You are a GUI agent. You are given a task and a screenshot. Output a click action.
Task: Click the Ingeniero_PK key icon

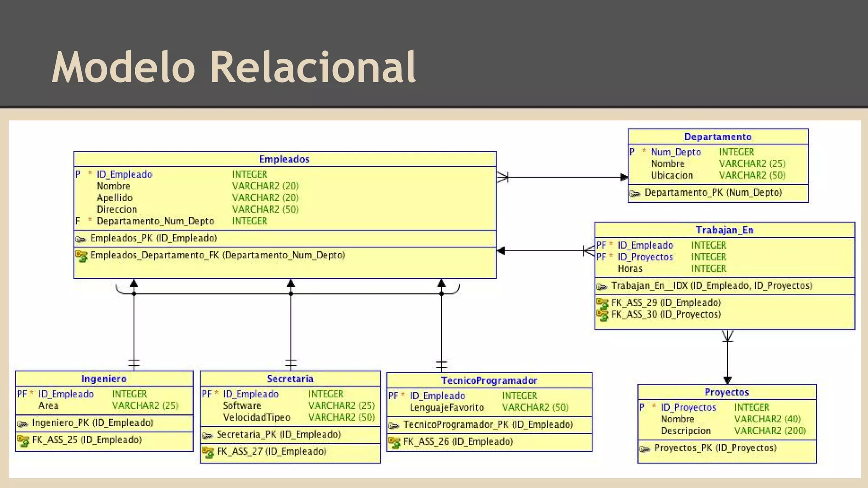[x=22, y=424]
